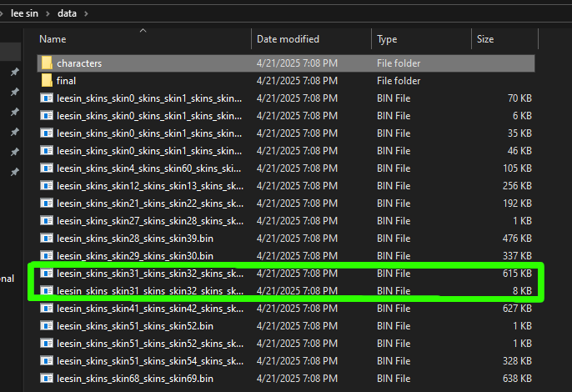Select file name leesin_skins_skin4_skins_skin60_skins_ski...
Viewport: 572px width, 392px height.
point(148,168)
